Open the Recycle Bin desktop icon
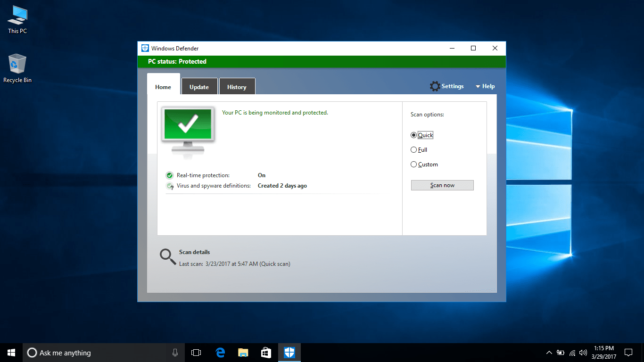644x362 pixels. coord(17,68)
